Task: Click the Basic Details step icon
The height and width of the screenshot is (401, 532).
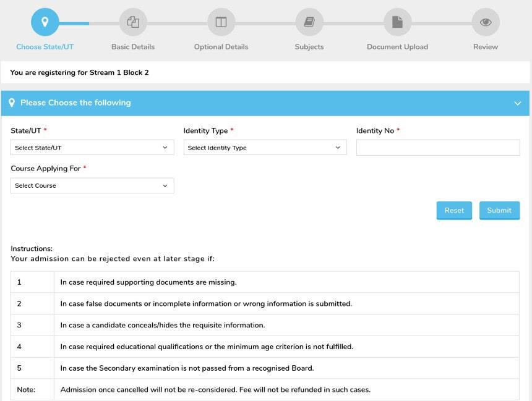Action: point(133,22)
